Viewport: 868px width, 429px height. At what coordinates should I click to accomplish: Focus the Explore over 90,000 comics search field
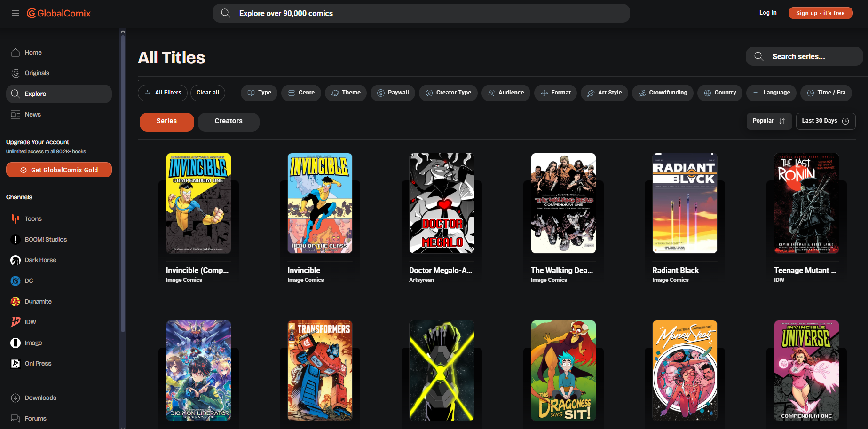click(x=421, y=13)
